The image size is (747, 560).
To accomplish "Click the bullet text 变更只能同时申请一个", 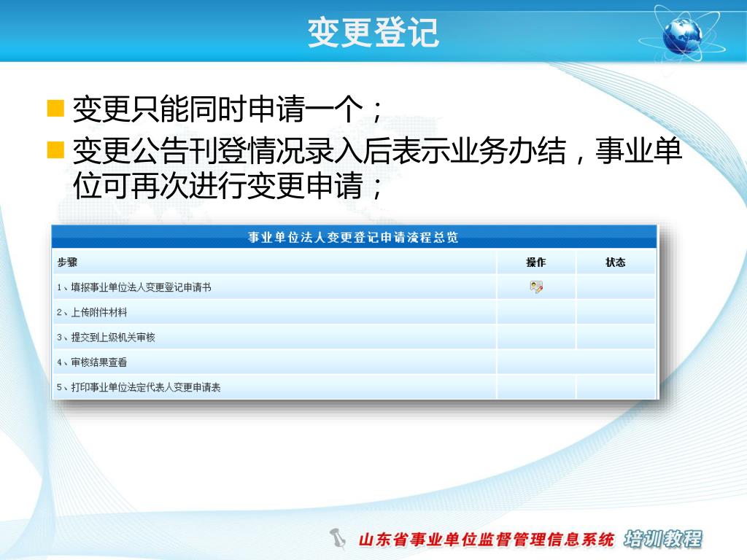I will (228, 109).
